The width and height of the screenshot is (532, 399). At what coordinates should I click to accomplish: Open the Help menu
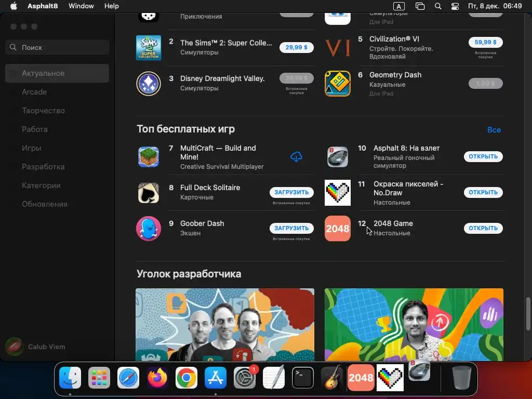click(111, 6)
